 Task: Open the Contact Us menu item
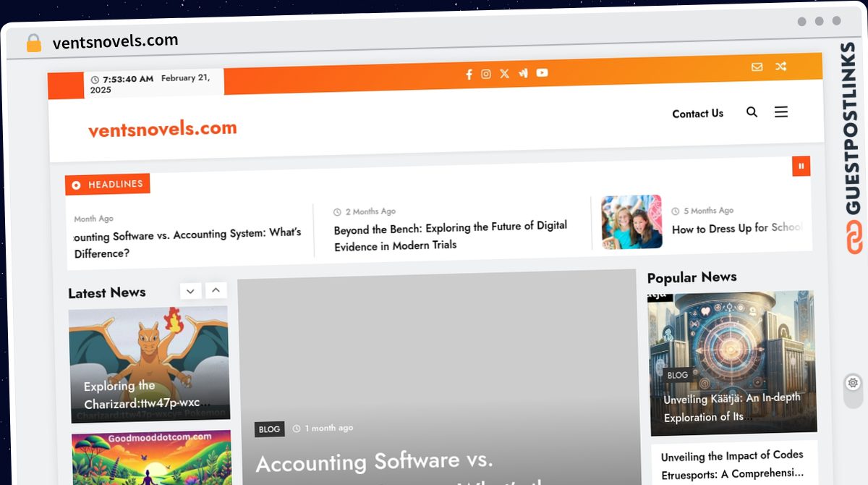coord(697,114)
